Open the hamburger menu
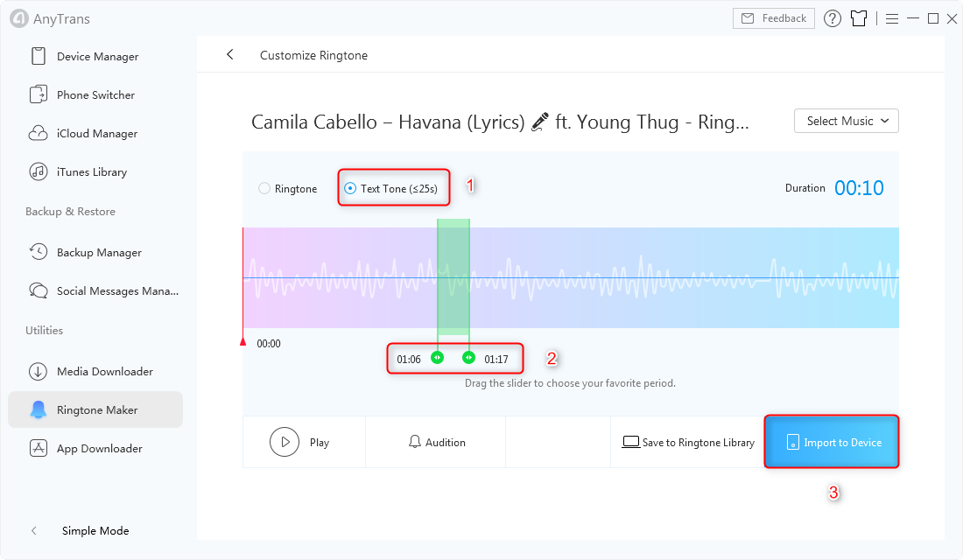Image resolution: width=963 pixels, height=560 pixels. tap(892, 17)
